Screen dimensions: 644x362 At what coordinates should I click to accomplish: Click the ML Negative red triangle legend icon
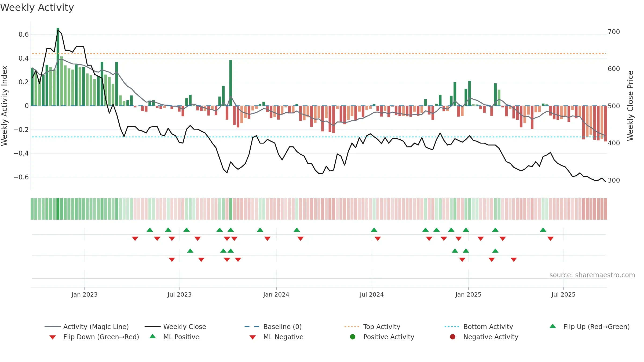253,337
